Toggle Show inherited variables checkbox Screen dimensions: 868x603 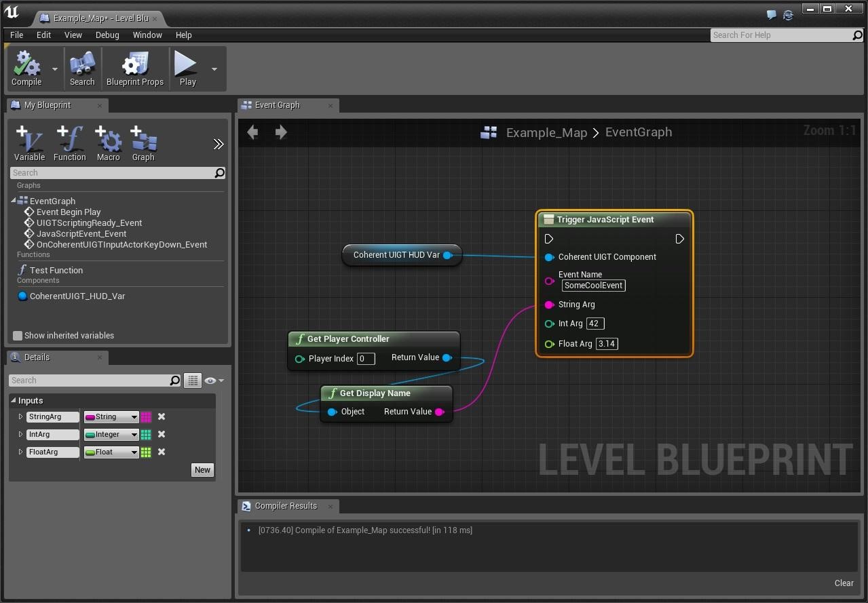18,336
